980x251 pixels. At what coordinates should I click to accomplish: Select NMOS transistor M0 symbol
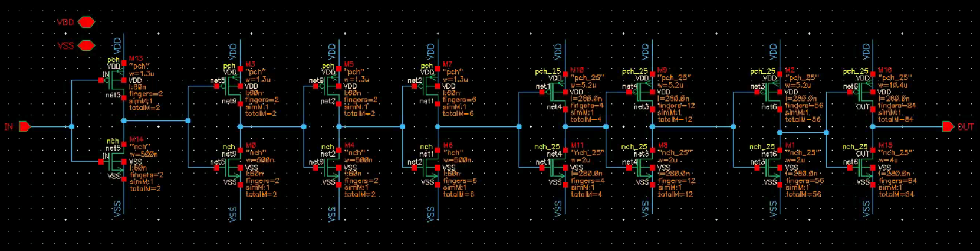click(232, 168)
